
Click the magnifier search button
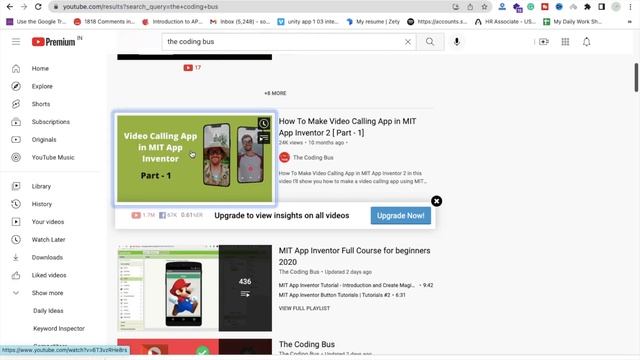click(x=430, y=42)
